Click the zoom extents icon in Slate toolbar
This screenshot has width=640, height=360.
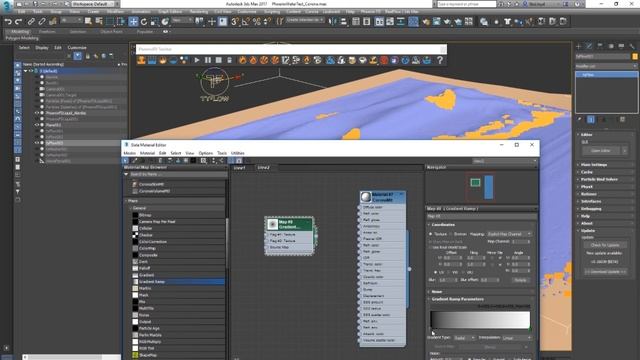point(203,161)
